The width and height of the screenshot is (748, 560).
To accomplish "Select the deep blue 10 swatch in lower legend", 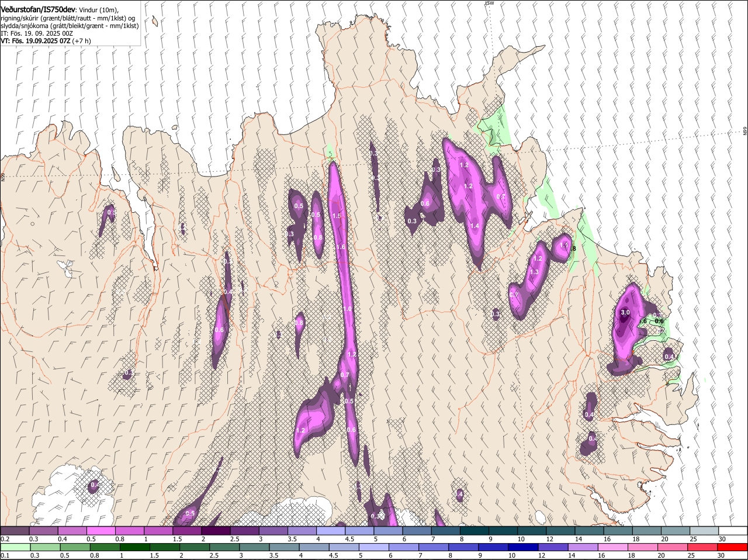I will point(524,547).
